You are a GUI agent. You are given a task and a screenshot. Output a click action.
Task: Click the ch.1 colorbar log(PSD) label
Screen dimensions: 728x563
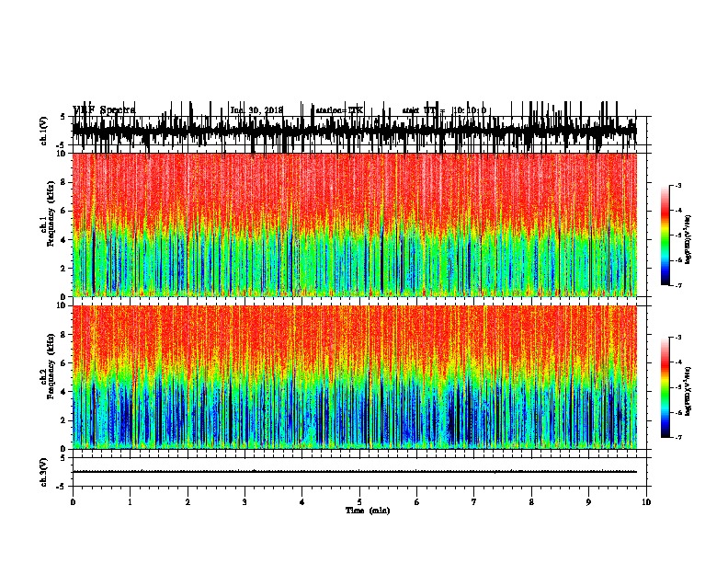pyautogui.click(x=688, y=239)
